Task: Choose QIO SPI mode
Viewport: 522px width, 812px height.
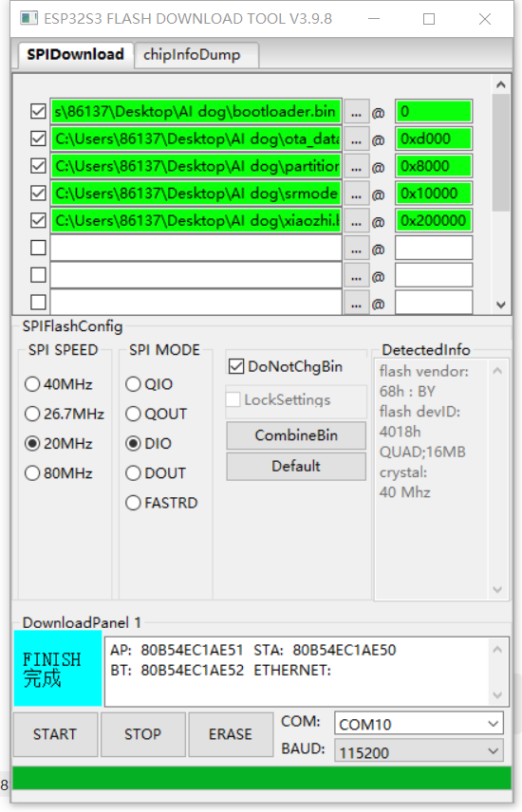Action: coord(133,384)
